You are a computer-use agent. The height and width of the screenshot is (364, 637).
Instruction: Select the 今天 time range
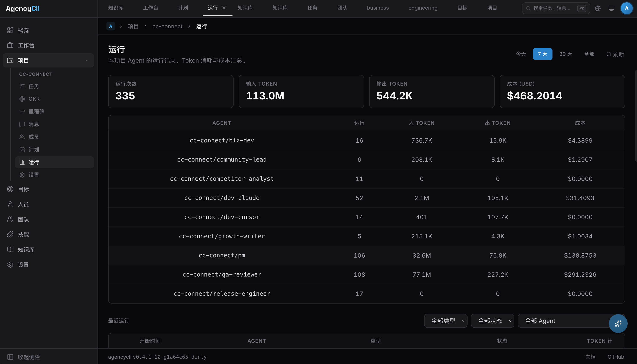(521, 54)
